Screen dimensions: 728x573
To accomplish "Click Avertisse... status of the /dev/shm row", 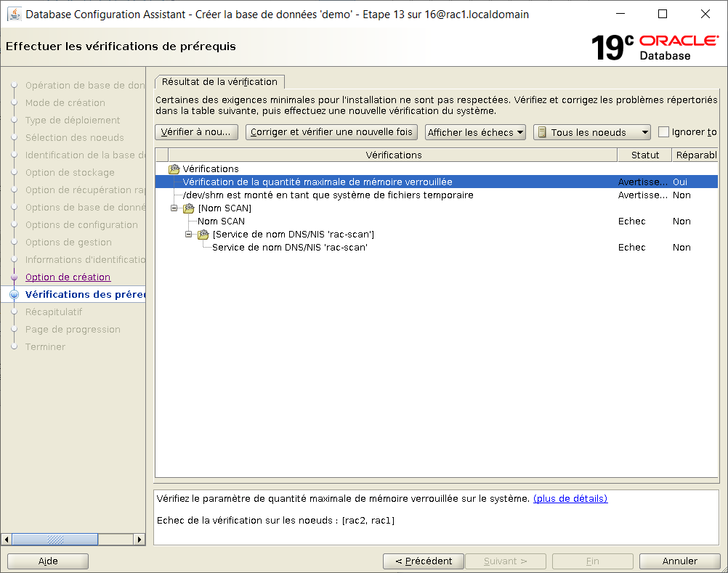I will 642,195.
